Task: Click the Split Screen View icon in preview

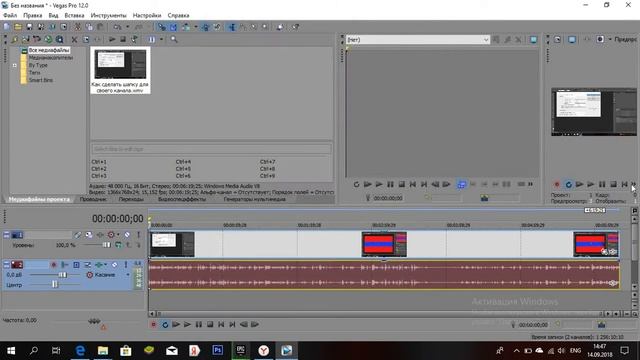Action: coord(600,40)
